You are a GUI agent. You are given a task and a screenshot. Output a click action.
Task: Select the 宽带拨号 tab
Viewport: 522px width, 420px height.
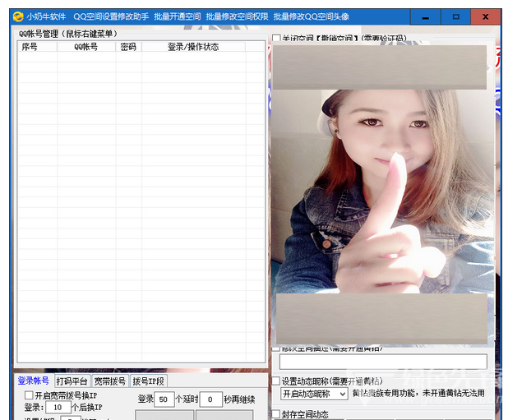tap(110, 381)
